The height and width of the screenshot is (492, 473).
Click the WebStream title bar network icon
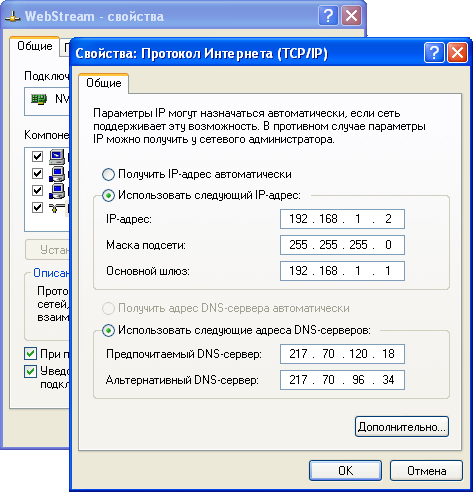(13, 16)
